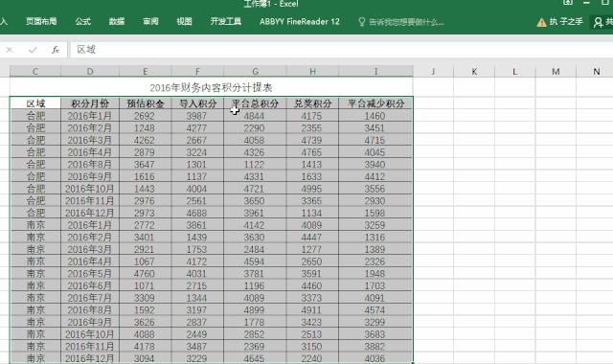This screenshot has height=364, width=613.
Task: Select column D header
Action: pos(90,71)
